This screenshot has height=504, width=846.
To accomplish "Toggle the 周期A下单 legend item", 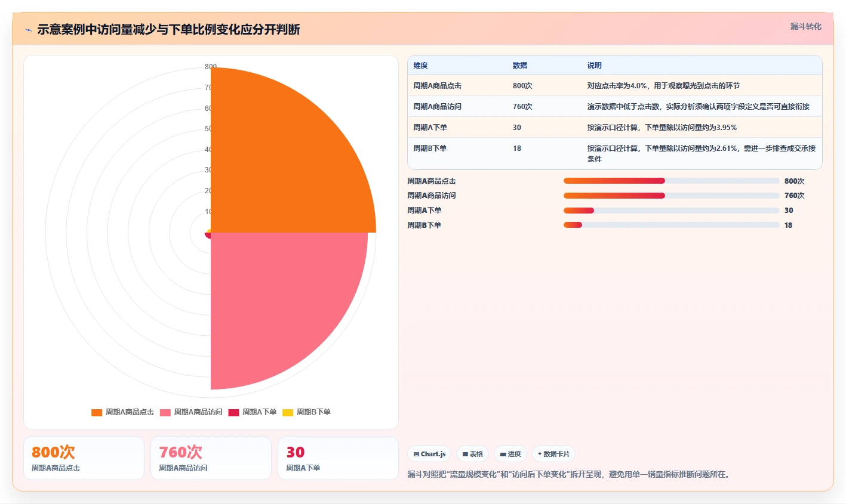I will tap(253, 412).
